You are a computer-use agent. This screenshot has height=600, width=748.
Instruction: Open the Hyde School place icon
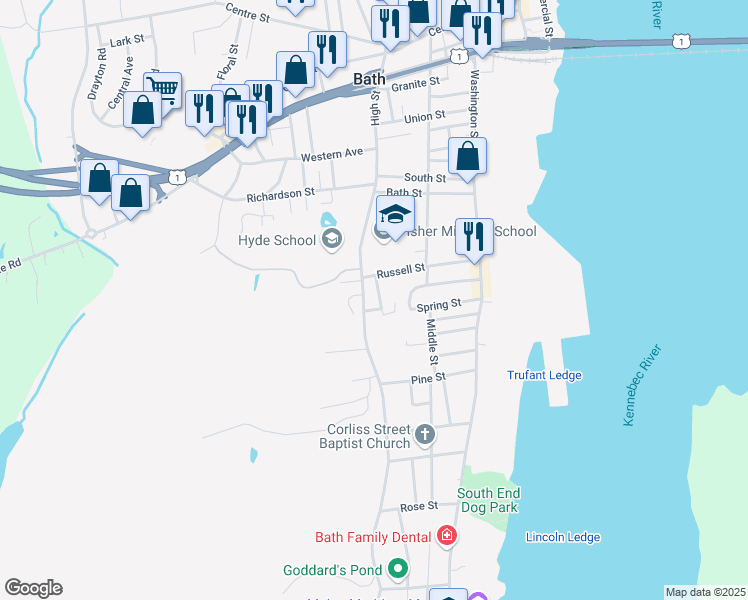[x=331, y=239]
